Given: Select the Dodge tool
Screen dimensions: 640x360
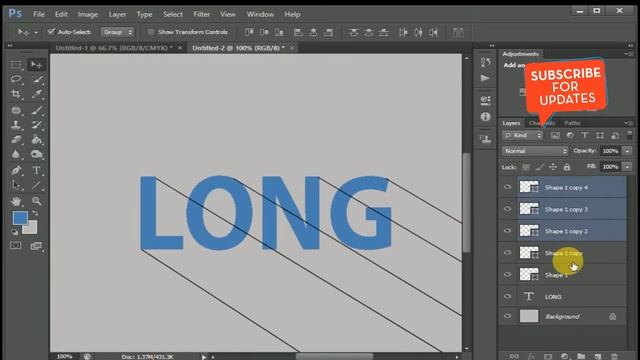Looking at the screenshot, I should pos(37,154).
